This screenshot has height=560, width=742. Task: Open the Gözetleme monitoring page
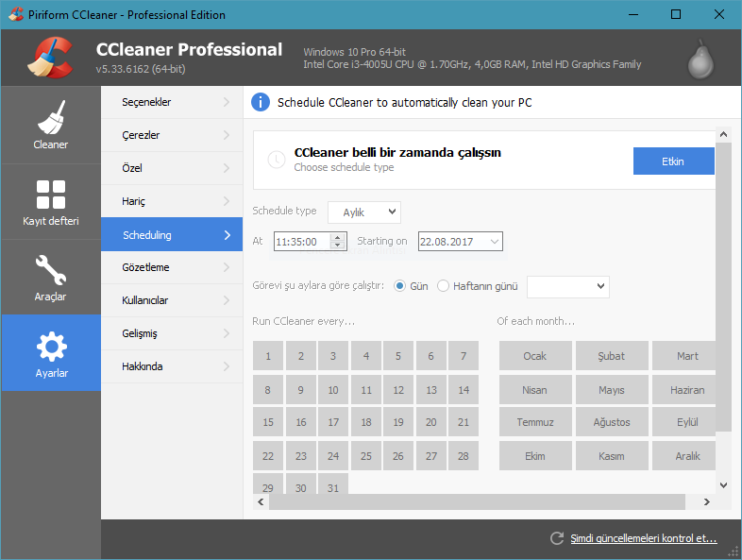[x=172, y=267]
